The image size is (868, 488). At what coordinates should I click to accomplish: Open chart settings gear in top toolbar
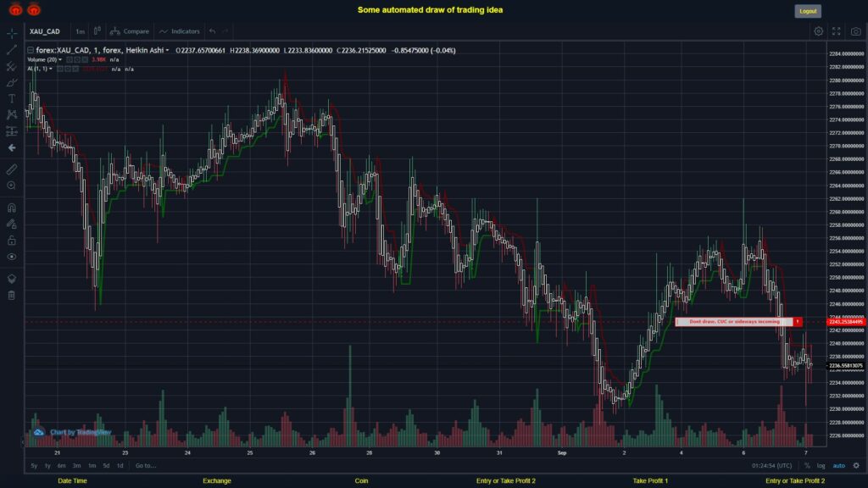(x=818, y=31)
